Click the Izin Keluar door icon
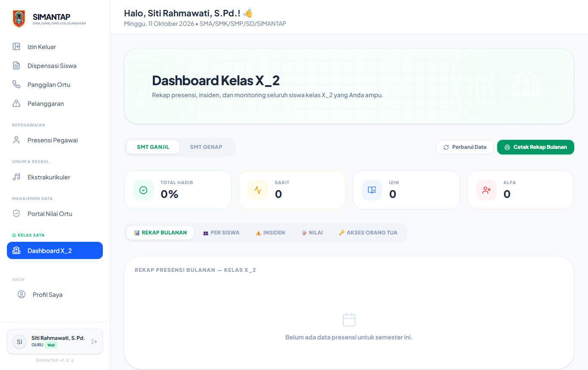Viewport: 588px width, 370px height. pos(16,46)
